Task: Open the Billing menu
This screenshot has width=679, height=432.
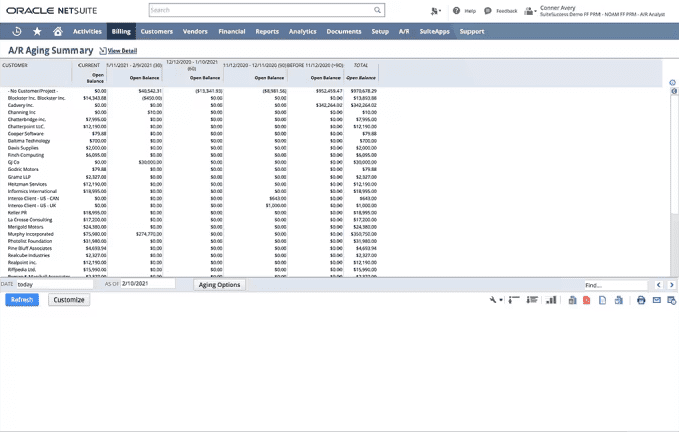Action: 121,31
